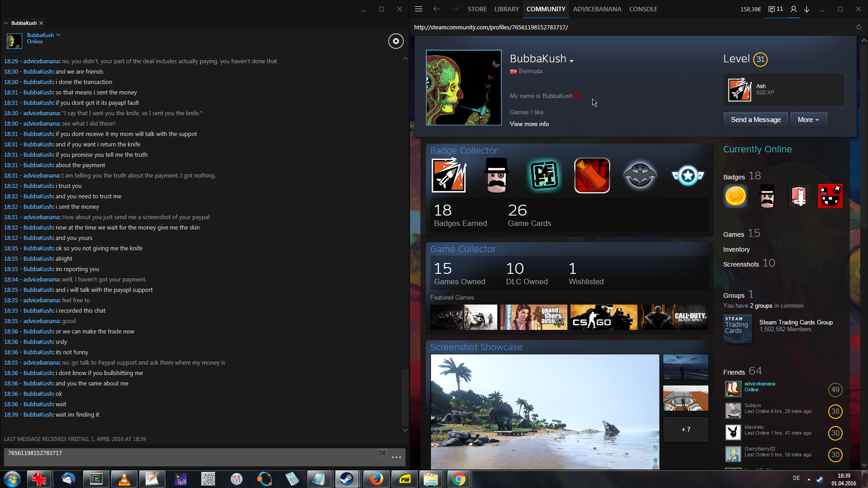Click the Send a Message button
This screenshot has height=488, width=868.
(x=755, y=120)
